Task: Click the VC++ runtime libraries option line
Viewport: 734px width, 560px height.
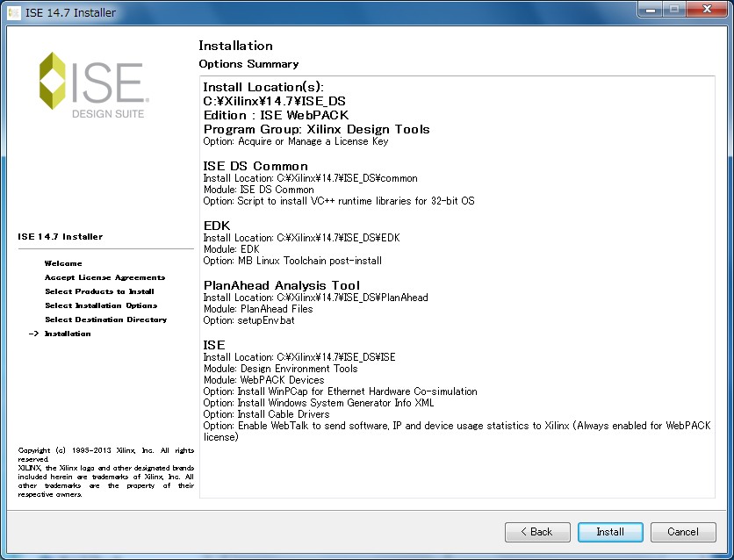Action: (339, 201)
